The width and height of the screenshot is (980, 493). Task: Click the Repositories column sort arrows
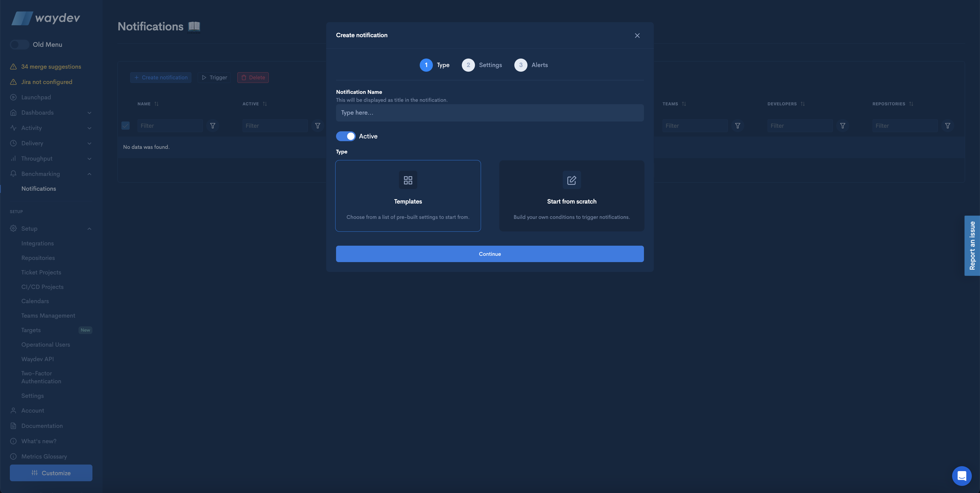(911, 104)
